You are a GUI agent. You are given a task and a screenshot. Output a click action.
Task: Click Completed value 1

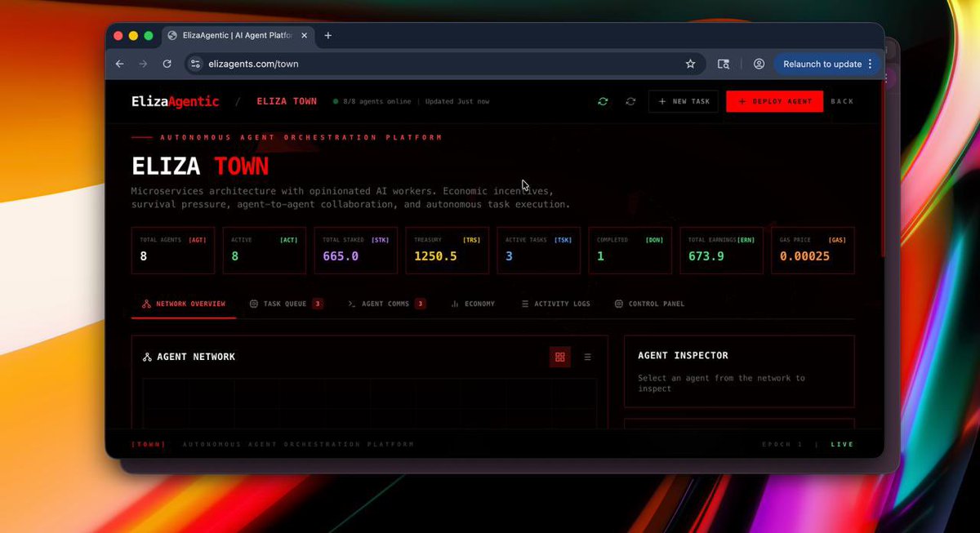[600, 256]
